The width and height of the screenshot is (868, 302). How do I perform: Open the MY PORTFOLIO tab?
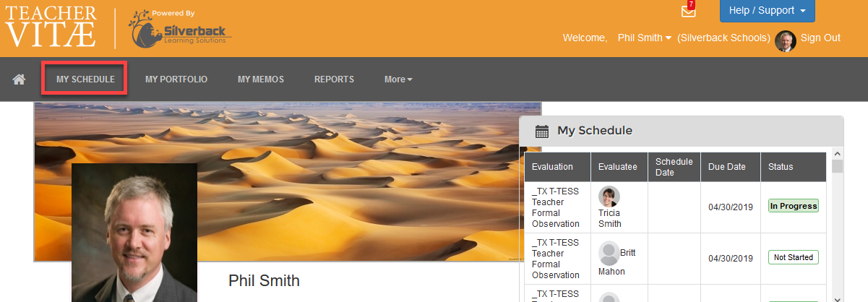point(176,79)
